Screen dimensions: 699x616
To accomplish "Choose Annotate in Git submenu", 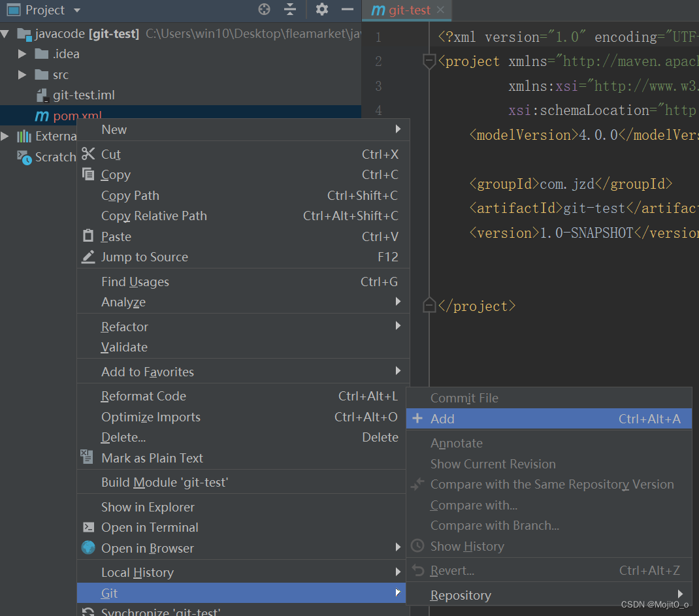I will click(549, 443).
